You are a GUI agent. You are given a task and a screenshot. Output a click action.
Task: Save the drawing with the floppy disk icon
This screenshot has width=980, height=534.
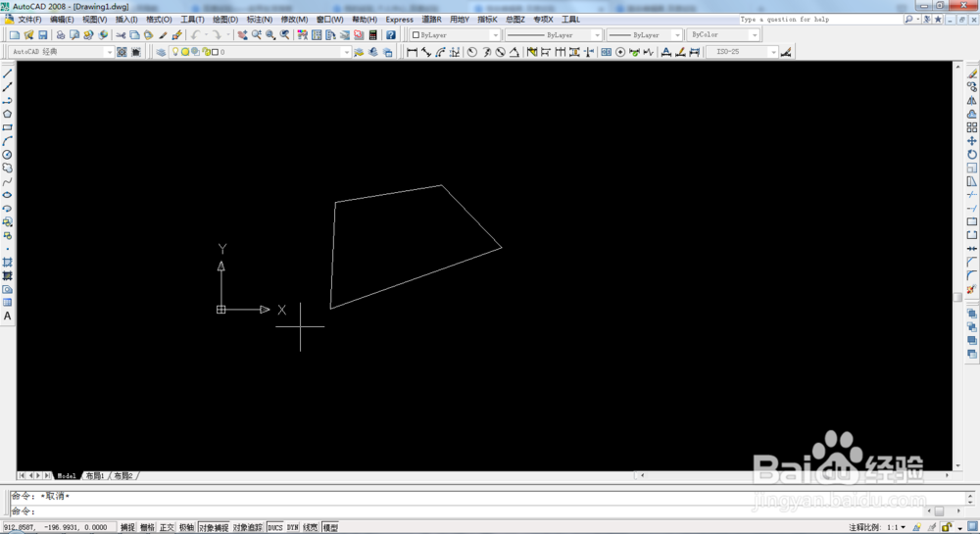tap(42, 35)
